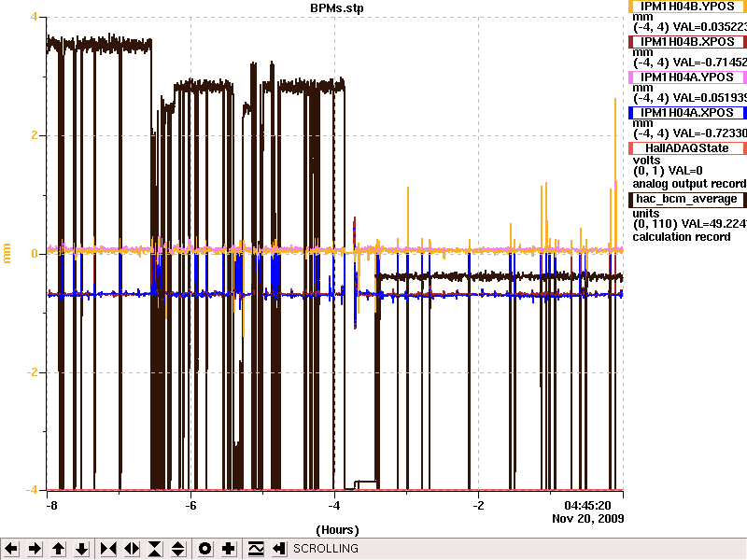This screenshot has width=747, height=560.
Task: Pan the graph right with the right arrow
Action: click(35, 549)
